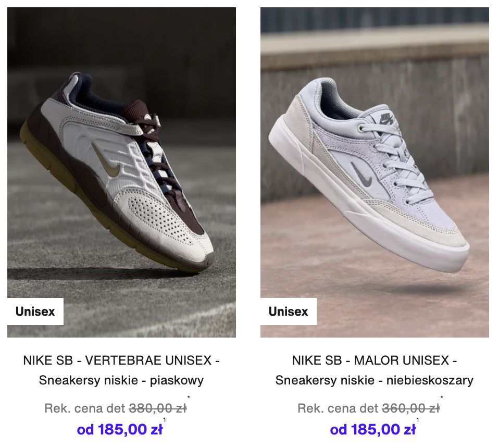Click crossed-out 360,00 zł recommended price
This screenshot has height=448, width=499.
[411, 408]
